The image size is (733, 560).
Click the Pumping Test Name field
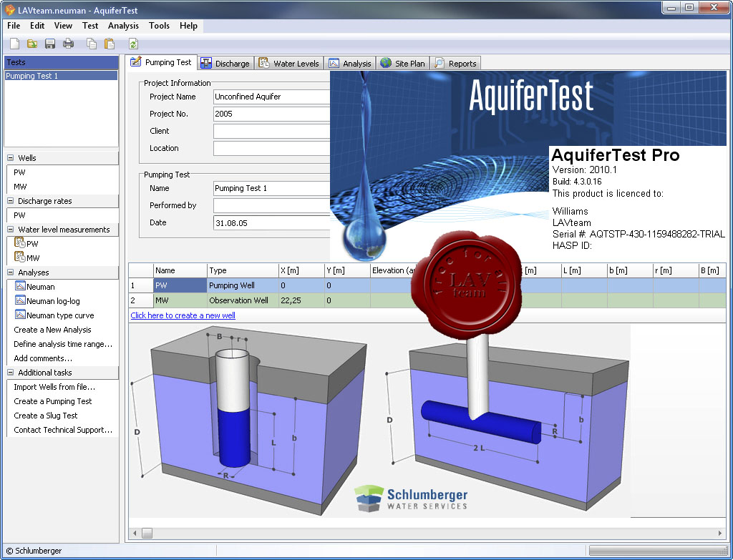pos(271,188)
